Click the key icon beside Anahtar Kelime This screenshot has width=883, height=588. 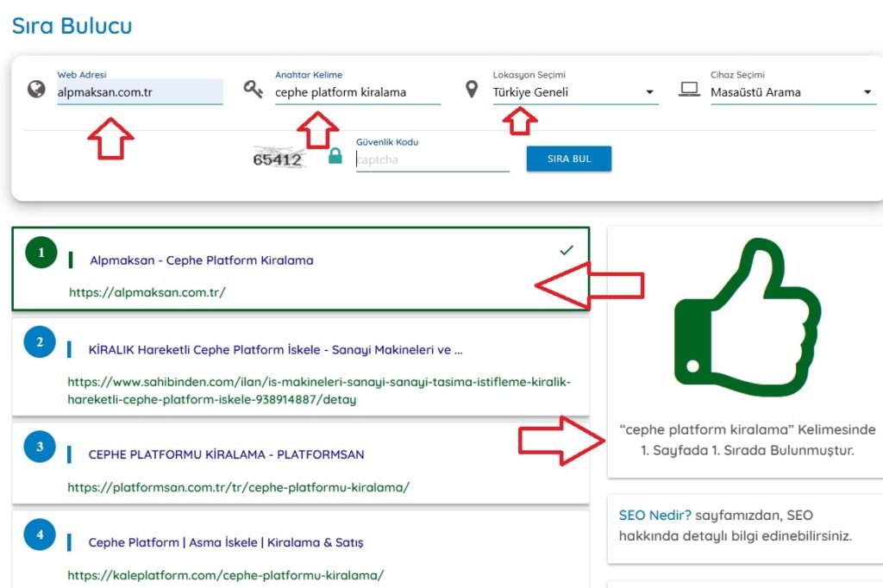(x=253, y=89)
